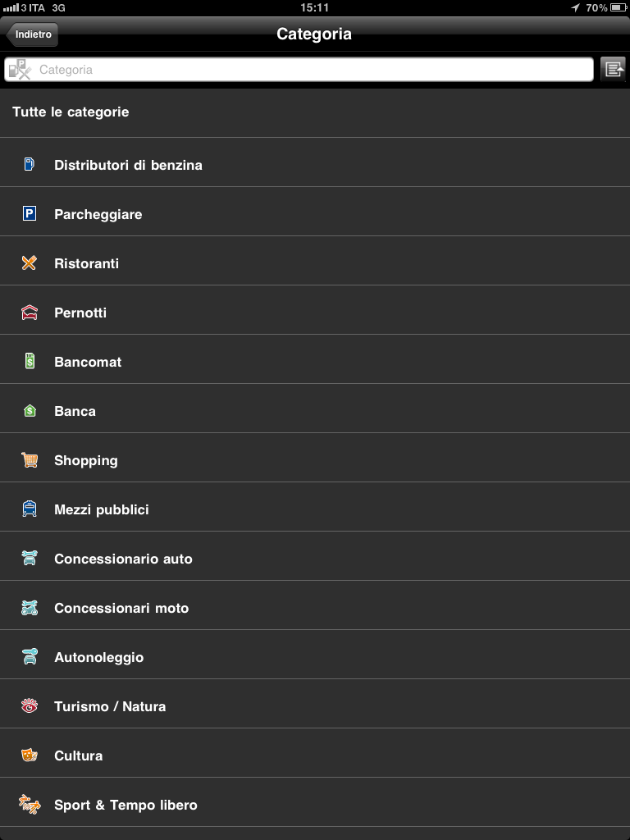
Task: Select the blue parking P icon
Action: pyautogui.click(x=30, y=214)
